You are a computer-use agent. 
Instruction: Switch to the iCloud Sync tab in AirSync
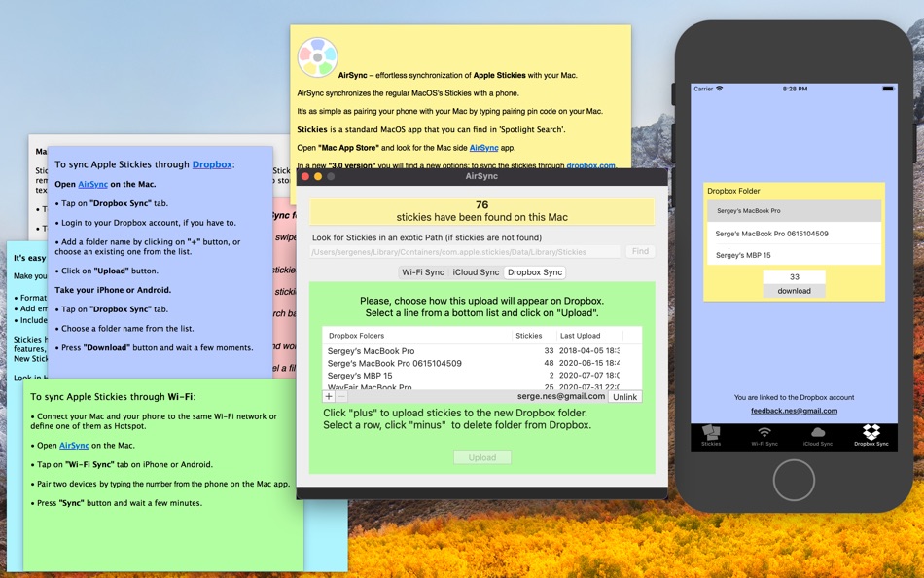click(x=476, y=272)
